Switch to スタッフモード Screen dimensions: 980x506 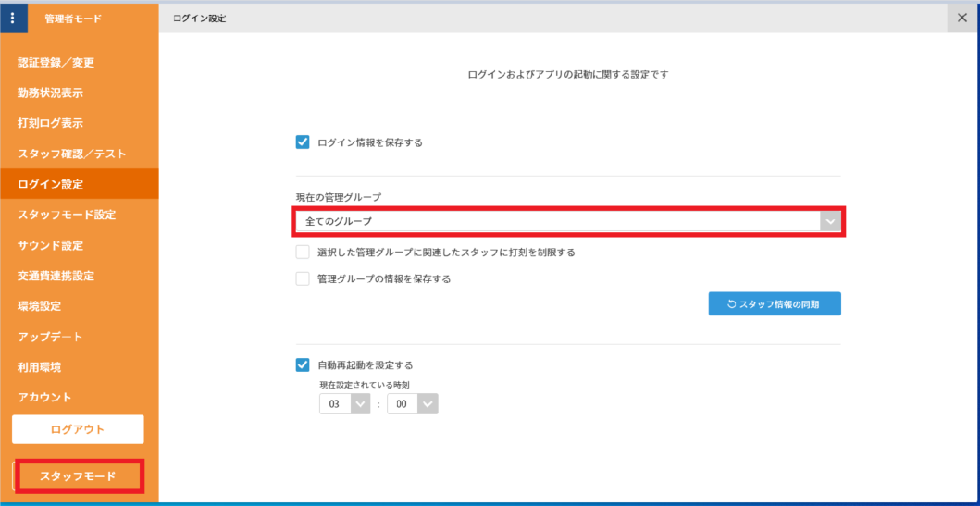point(78,476)
